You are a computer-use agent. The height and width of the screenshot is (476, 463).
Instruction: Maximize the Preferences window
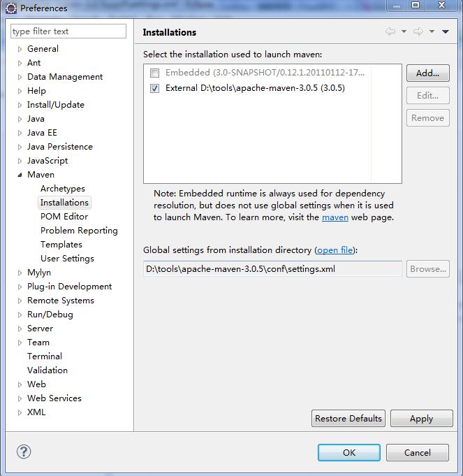(x=416, y=5)
